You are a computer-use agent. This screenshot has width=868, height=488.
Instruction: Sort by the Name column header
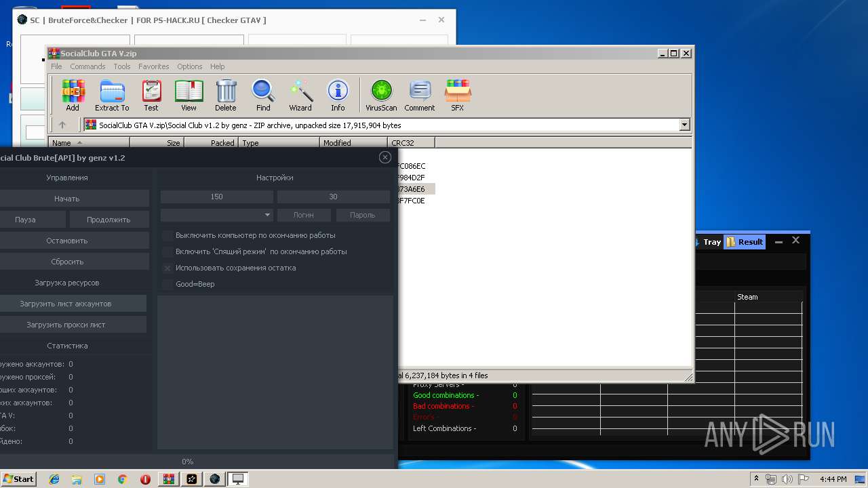[x=89, y=143]
